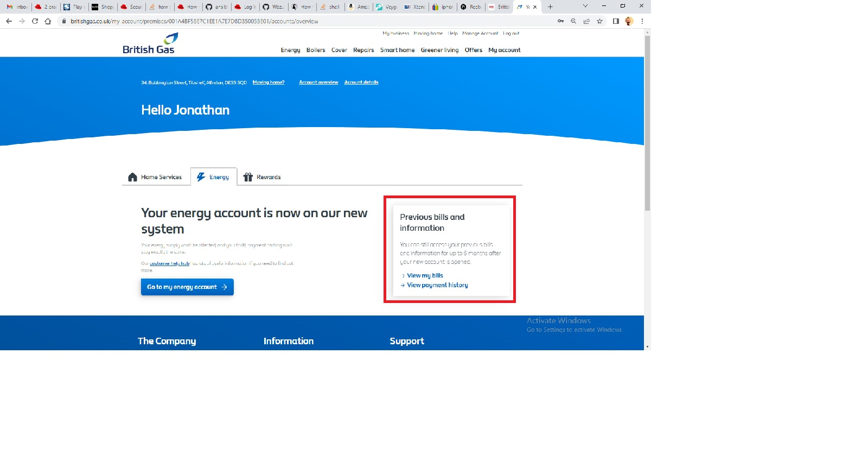Screen dimensions: 868x467
Task: Open the Boilers navigation menu
Action: pyautogui.click(x=316, y=50)
